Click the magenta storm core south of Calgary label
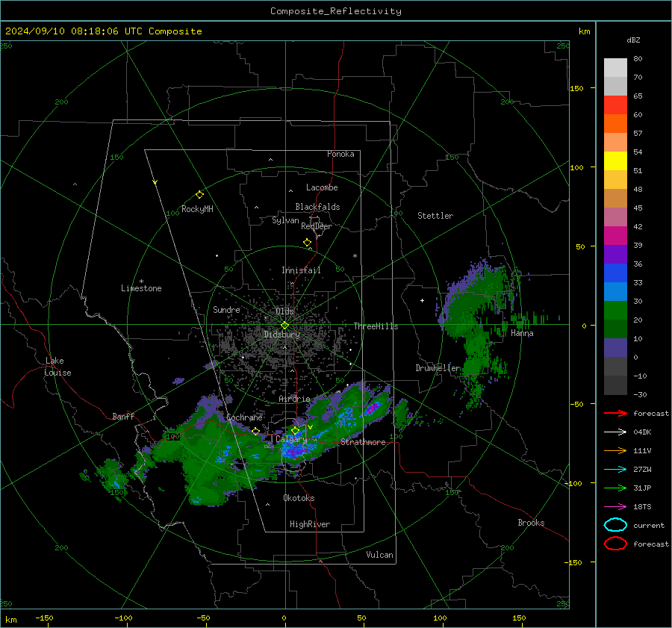Viewport: 672px width, 628px height. tap(298, 450)
